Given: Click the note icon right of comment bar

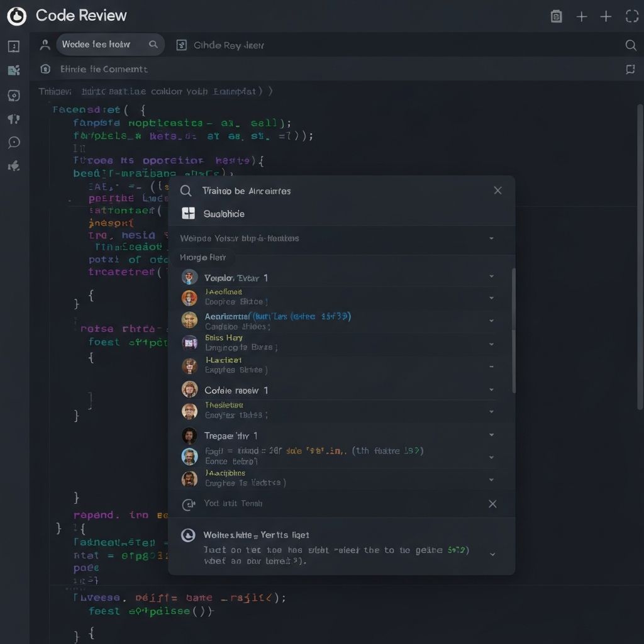Looking at the screenshot, I should pyautogui.click(x=630, y=69).
